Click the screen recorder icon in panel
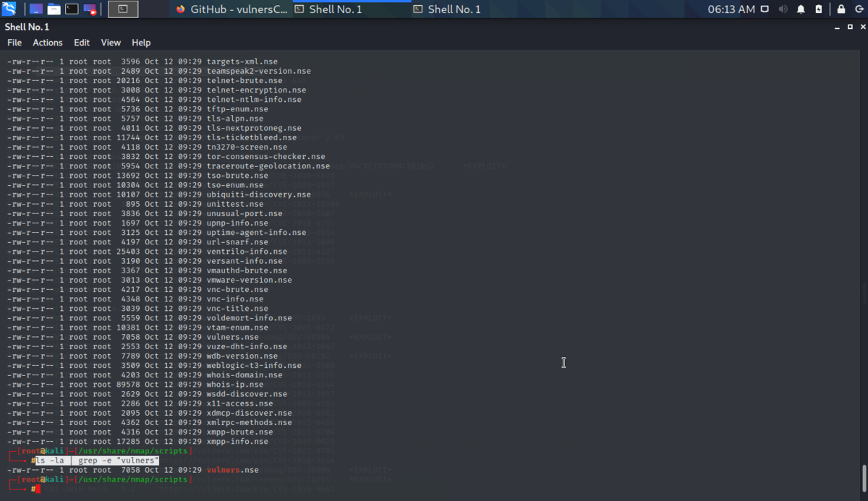Image resolution: width=868 pixels, height=501 pixels. [90, 9]
